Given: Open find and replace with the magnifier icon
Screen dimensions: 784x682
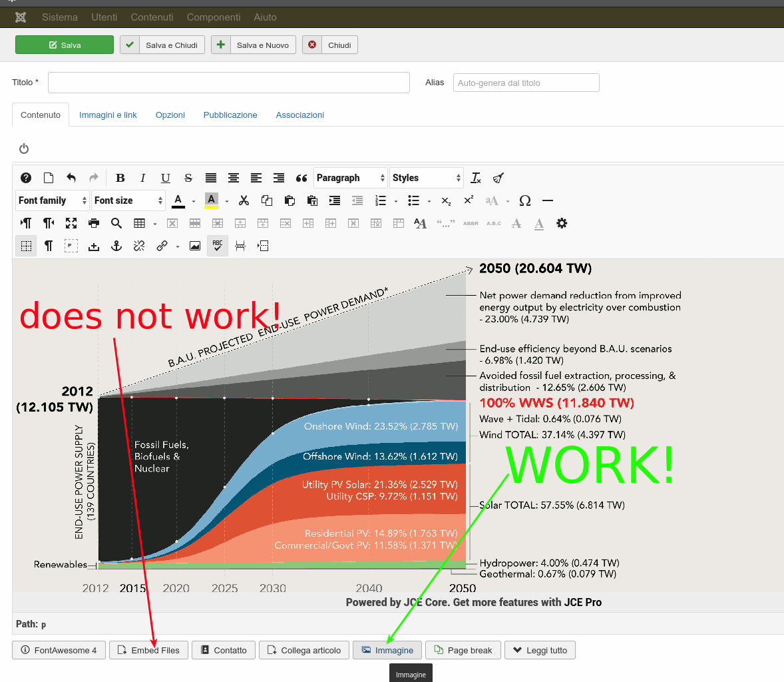Looking at the screenshot, I should tap(116, 223).
